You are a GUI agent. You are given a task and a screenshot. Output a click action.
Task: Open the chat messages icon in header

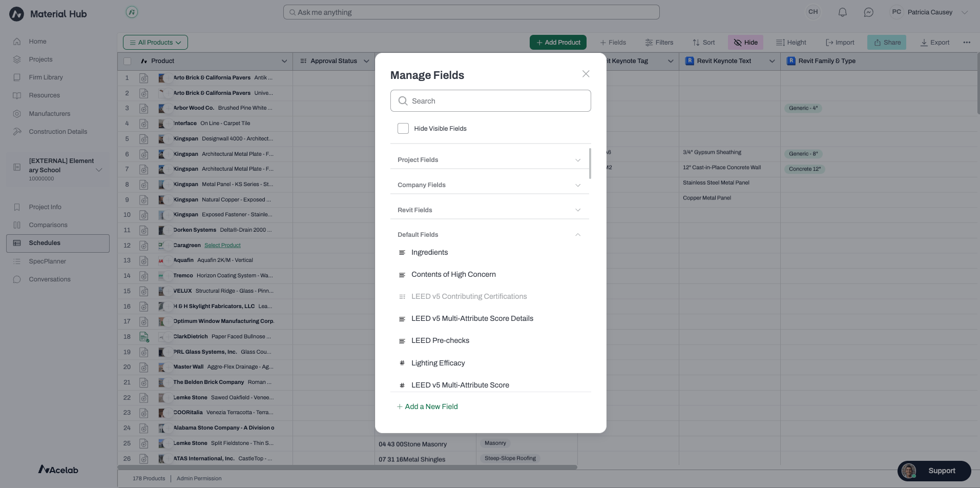868,12
